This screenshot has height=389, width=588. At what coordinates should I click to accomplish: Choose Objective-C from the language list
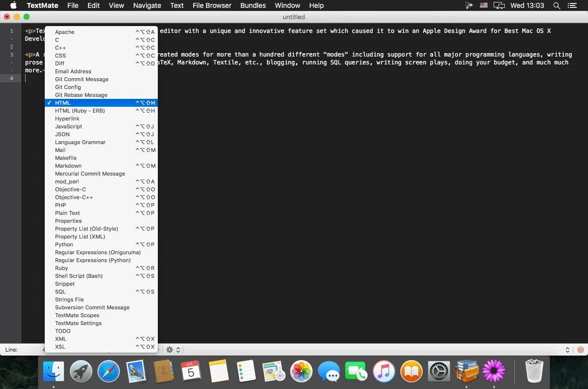[x=101, y=189]
